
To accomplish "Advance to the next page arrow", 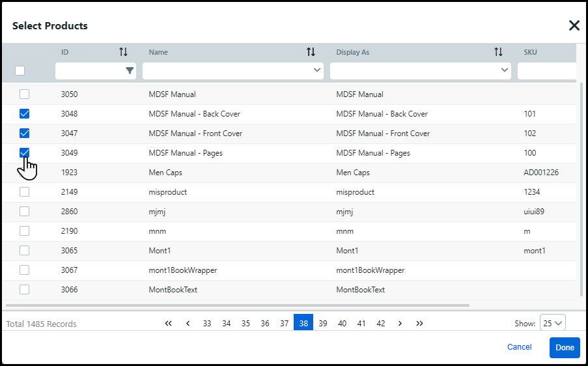I will 400,323.
